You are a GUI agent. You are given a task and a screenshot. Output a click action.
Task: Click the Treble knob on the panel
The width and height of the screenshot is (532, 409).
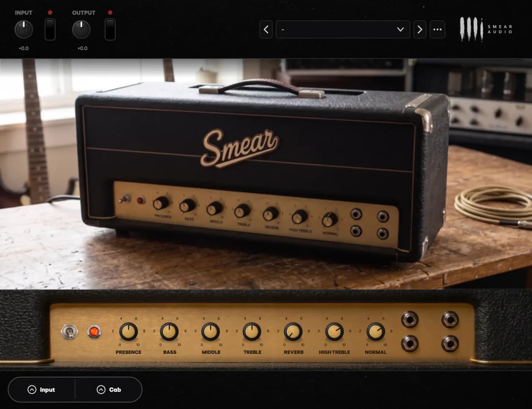tap(252, 331)
